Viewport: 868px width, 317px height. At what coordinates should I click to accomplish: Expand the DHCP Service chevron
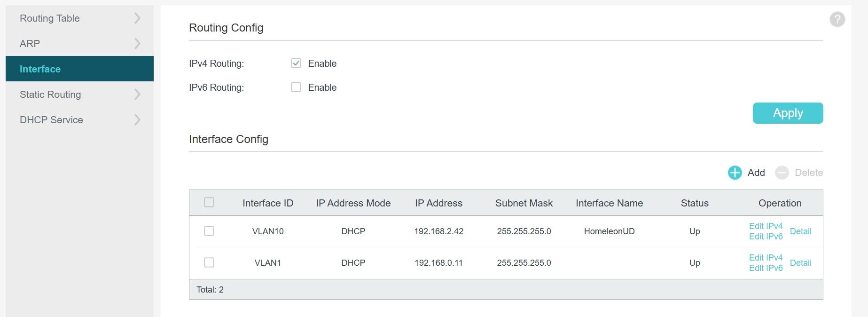137,120
